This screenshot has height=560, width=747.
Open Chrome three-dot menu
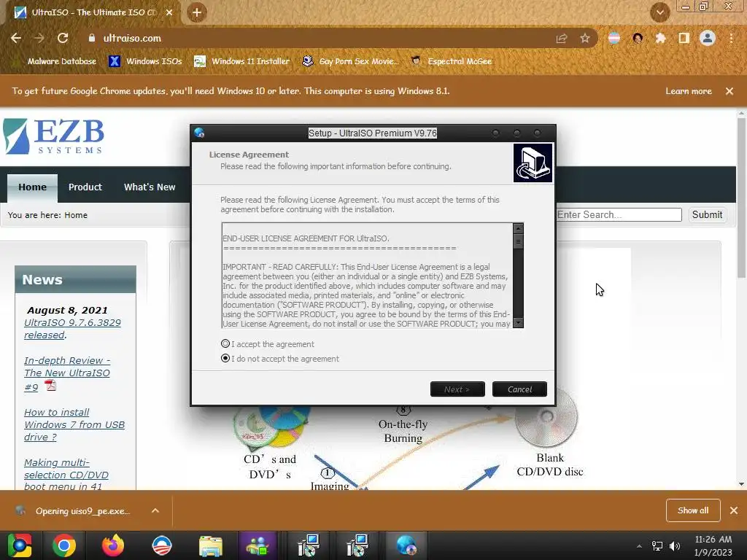pos(731,38)
